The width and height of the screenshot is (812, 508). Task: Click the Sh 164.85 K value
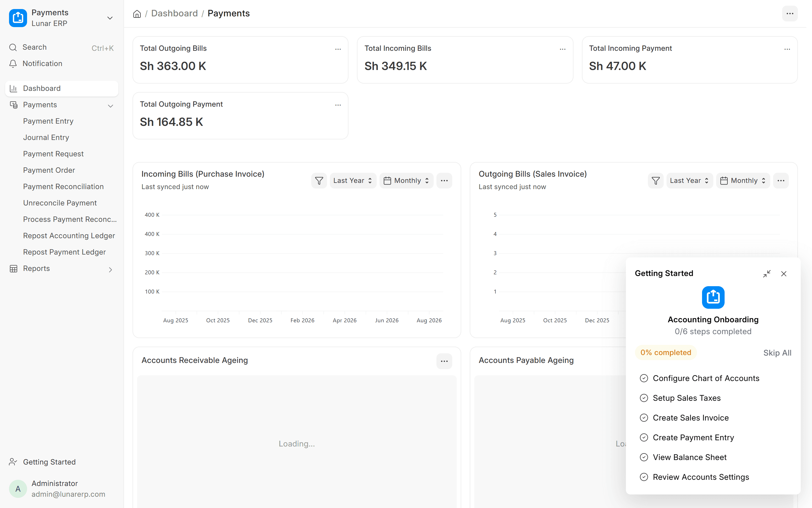[171, 122]
